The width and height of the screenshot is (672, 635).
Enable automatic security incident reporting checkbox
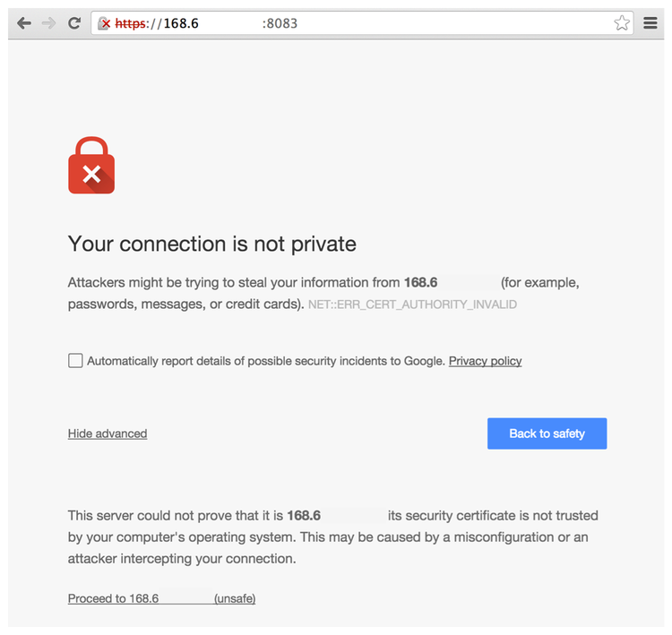75,361
